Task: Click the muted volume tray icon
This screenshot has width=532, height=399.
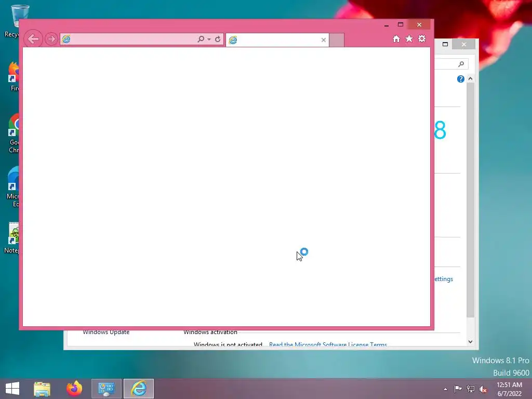Action: (483, 389)
